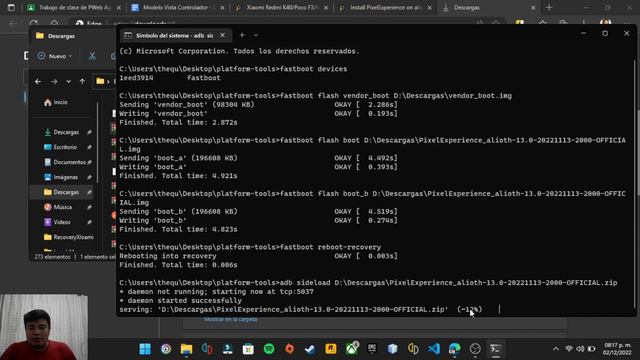This screenshot has height=360, width=640.
Task: Open File Explorer from taskbar
Action: [x=187, y=349]
